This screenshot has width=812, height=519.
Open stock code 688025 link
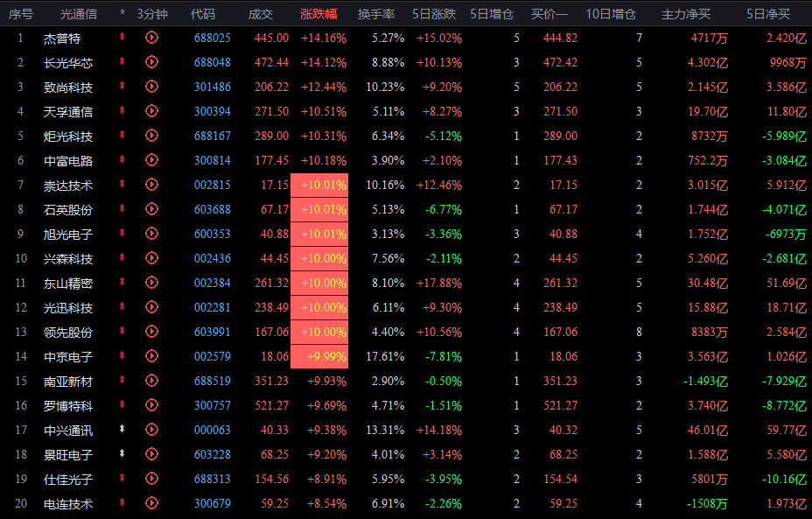point(213,38)
